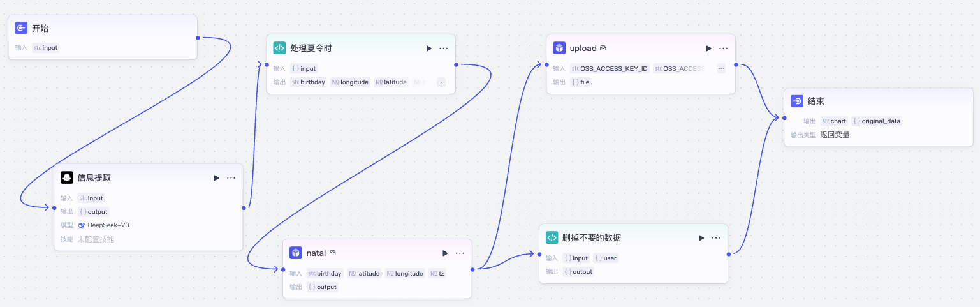Click the str.input tag in 开始 node
The height and width of the screenshot is (307, 980).
pos(45,47)
